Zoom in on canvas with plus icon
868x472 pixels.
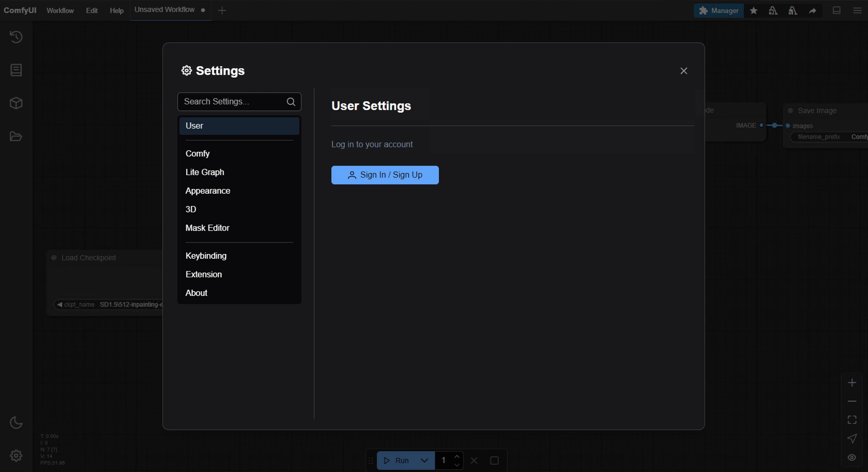852,382
